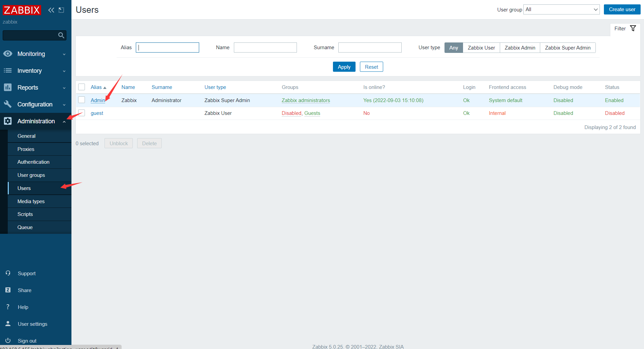Sort users by User type column

click(x=215, y=87)
